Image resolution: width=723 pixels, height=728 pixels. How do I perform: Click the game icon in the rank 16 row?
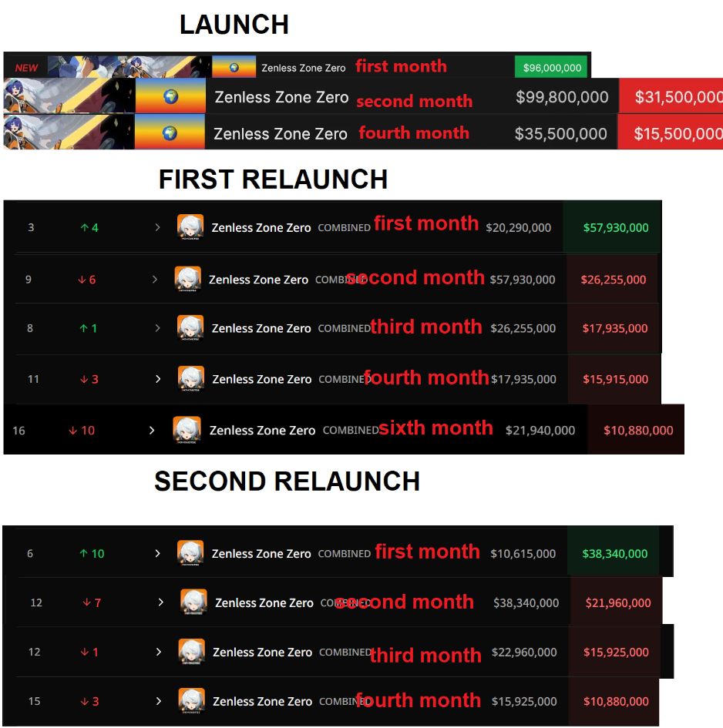pos(187,430)
